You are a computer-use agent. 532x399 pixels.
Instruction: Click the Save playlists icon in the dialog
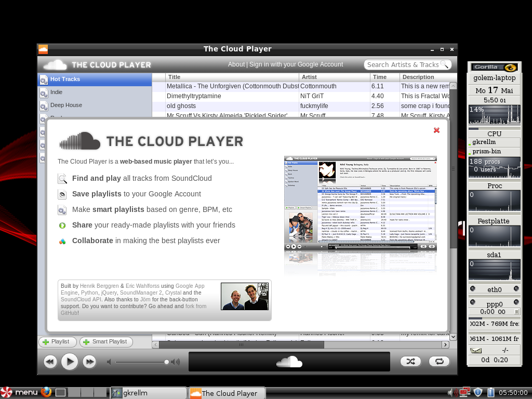63,194
